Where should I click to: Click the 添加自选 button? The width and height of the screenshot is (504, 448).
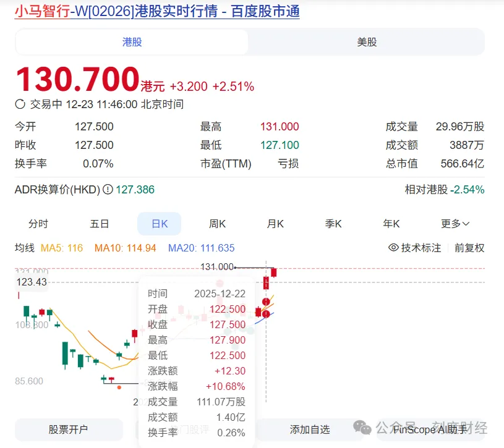click(310, 429)
